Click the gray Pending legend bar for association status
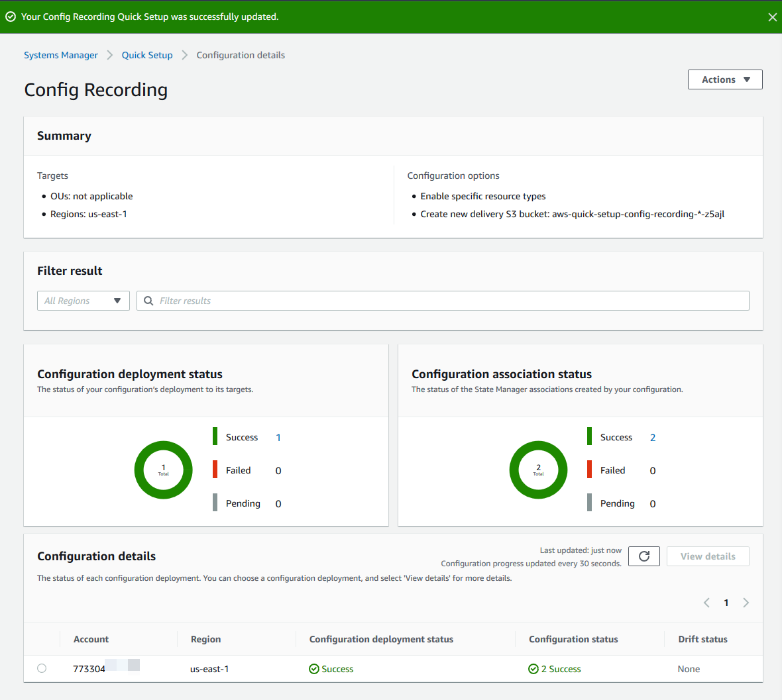The height and width of the screenshot is (700, 782). click(590, 502)
